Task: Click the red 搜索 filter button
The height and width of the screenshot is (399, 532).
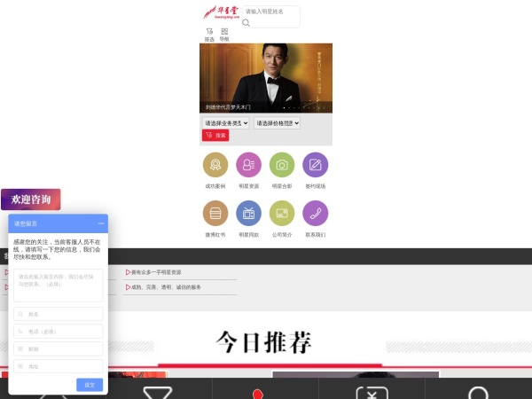Action: pos(215,136)
